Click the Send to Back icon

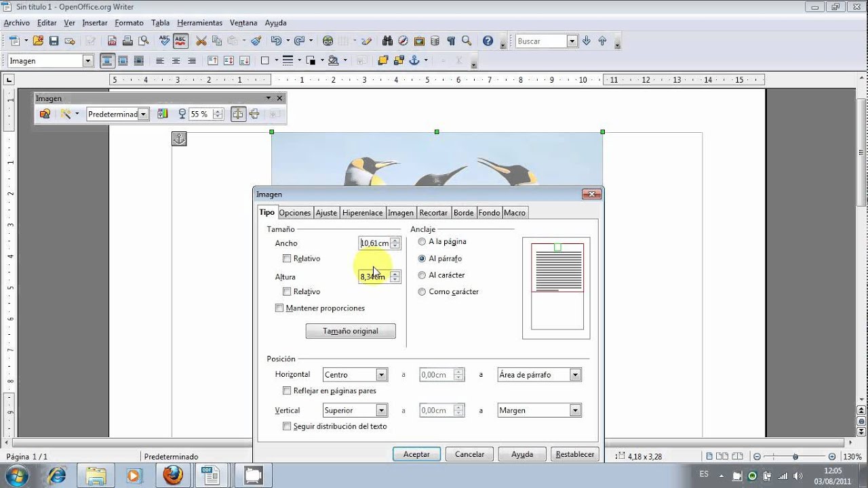pyautogui.click(x=399, y=60)
